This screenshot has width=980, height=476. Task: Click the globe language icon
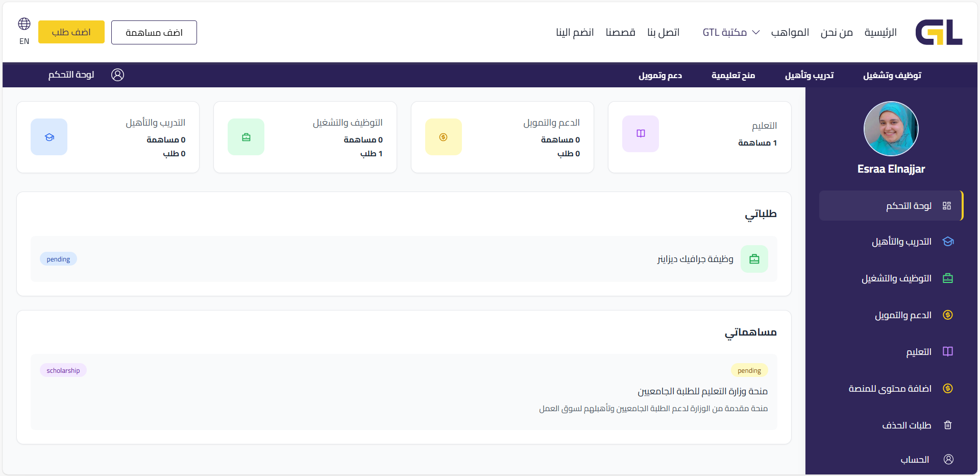tap(24, 23)
